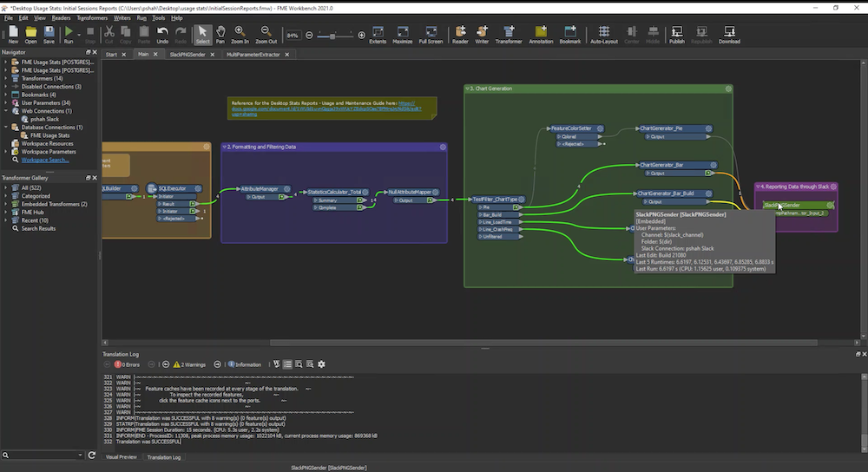Click the 84% zoom level field
The height and width of the screenshot is (472, 868).
[x=293, y=36]
